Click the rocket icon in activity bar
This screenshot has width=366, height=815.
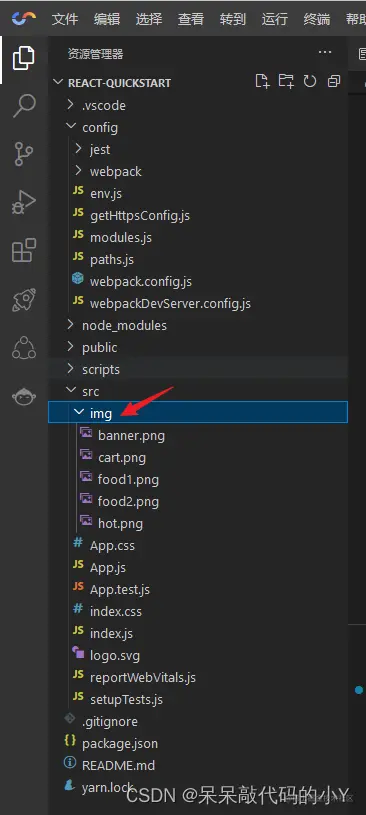coord(23,299)
